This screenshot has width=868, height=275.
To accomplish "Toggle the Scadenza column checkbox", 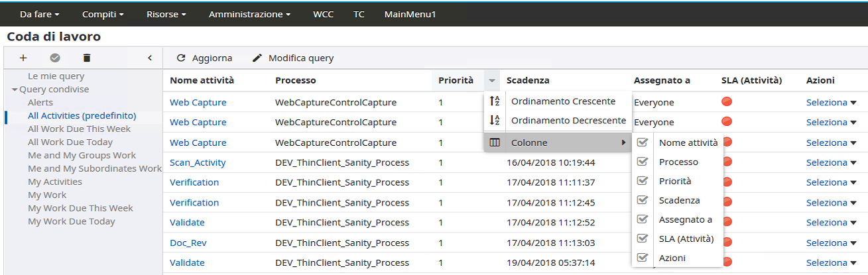I will (642, 200).
